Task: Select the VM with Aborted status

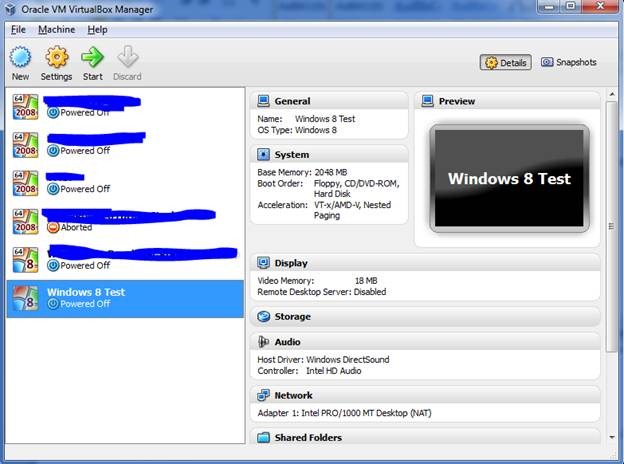Action: [x=125, y=221]
